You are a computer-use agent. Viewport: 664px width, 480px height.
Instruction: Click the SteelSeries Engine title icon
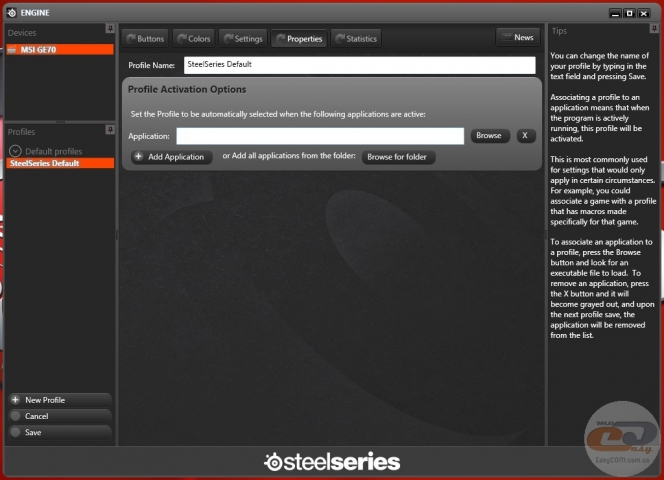click(11, 13)
